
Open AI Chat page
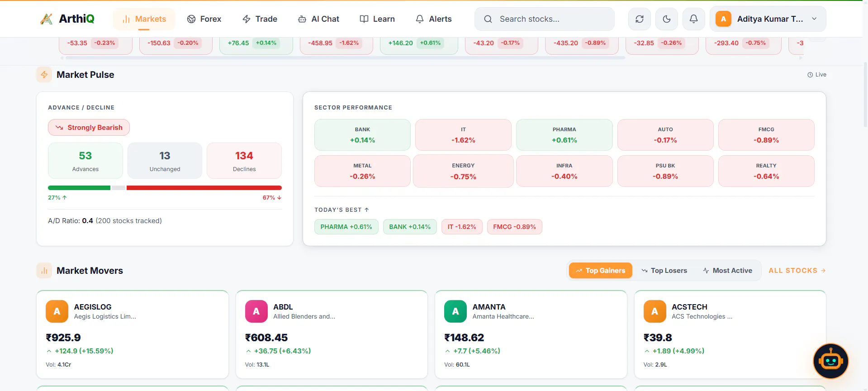[318, 19]
